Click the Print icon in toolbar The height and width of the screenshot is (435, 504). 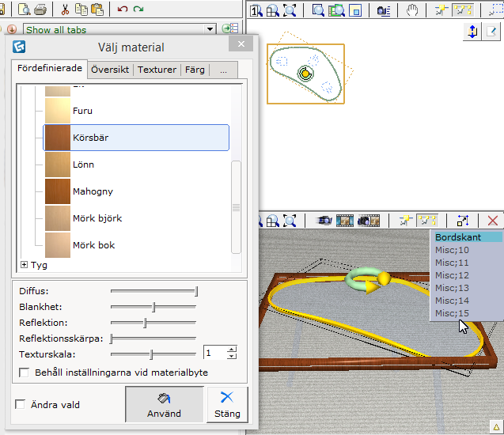pyautogui.click(x=40, y=9)
